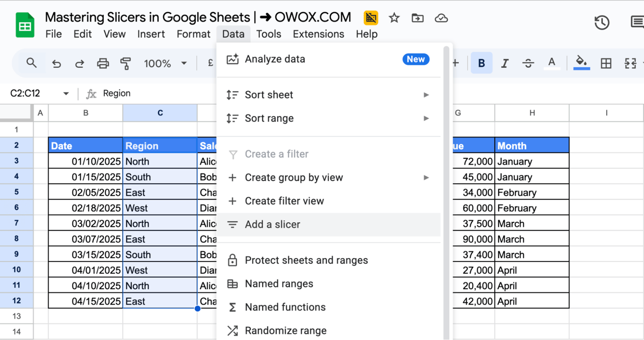Image resolution: width=644 pixels, height=340 pixels.
Task: Expand the Sort sheet submenu
Action: (329, 95)
